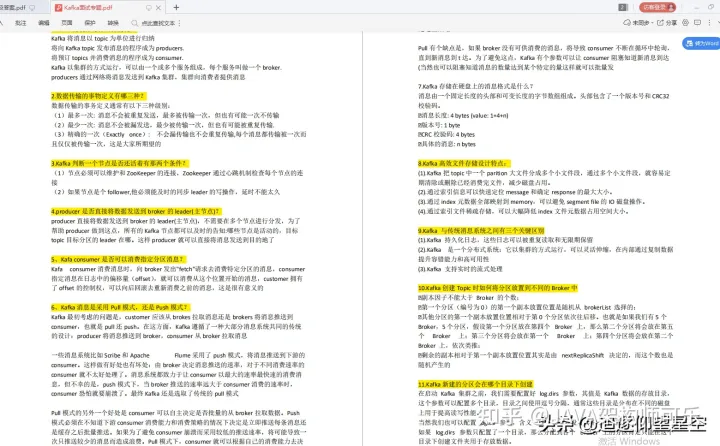Click the line '版本号: 1 byte'
The width and height of the screenshot is (720, 446).
[x=439, y=125]
